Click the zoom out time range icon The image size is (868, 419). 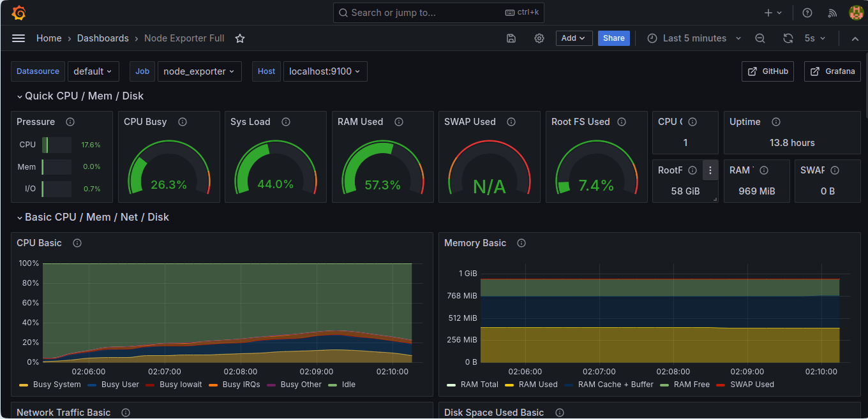click(760, 38)
